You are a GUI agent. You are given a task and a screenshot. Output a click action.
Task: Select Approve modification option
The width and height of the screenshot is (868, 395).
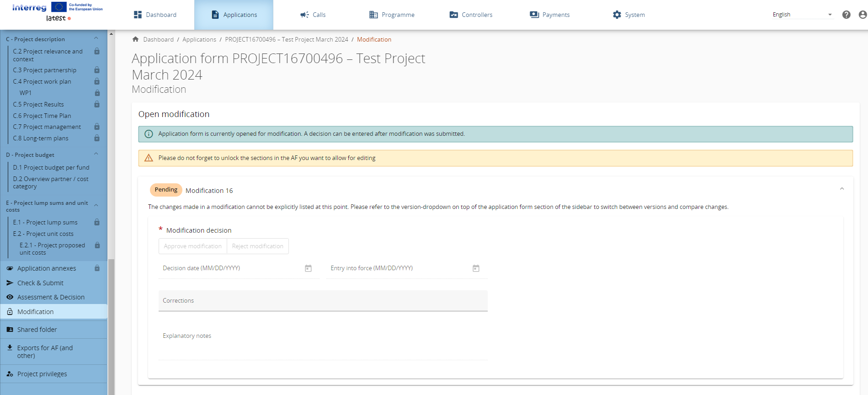pos(192,246)
